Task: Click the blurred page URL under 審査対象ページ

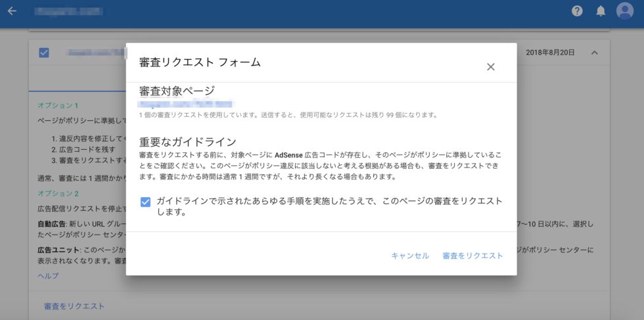Action: 185,104
